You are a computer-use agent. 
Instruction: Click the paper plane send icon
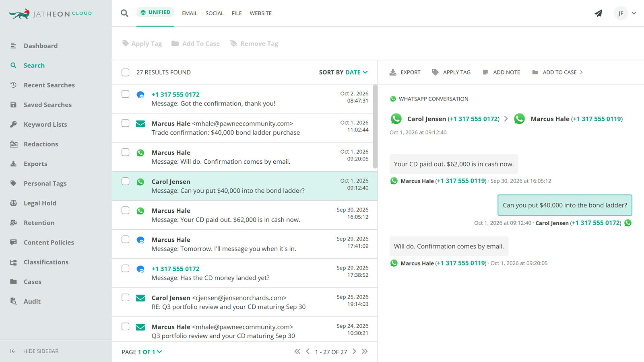(599, 13)
